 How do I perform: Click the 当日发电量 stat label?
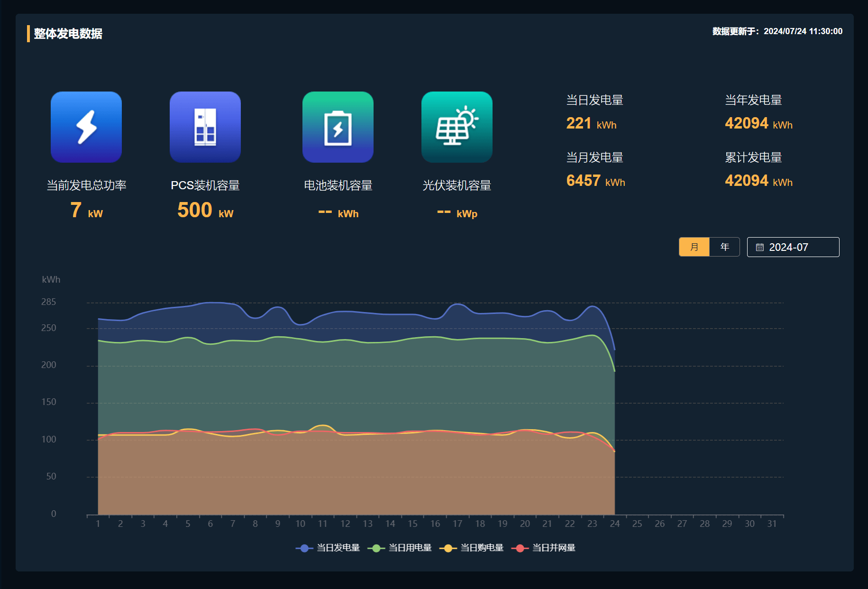click(595, 100)
